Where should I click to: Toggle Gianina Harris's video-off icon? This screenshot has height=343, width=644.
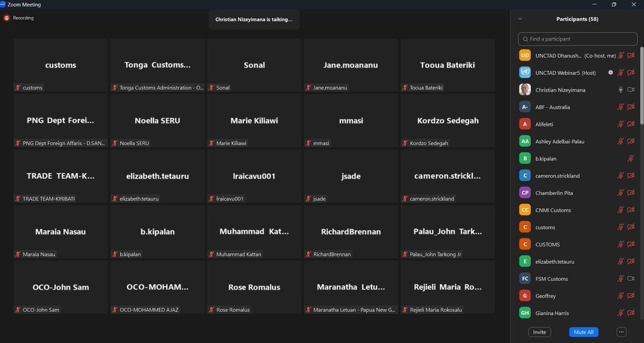[x=631, y=313]
